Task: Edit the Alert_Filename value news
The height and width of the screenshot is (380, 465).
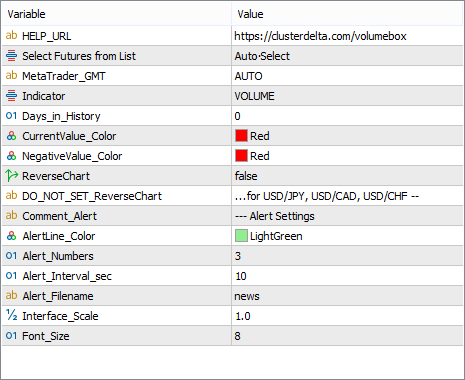Action: point(347,296)
